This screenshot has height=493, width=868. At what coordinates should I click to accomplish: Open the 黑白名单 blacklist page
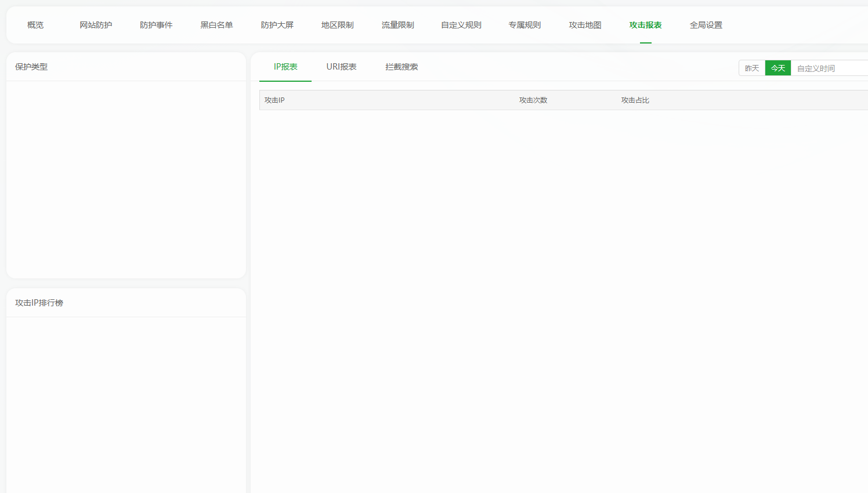point(216,25)
